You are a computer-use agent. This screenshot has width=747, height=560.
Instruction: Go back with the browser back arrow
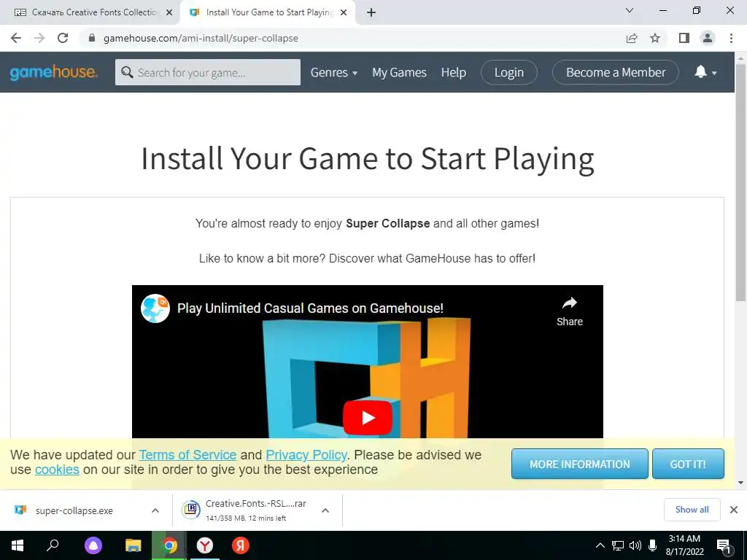(16, 38)
